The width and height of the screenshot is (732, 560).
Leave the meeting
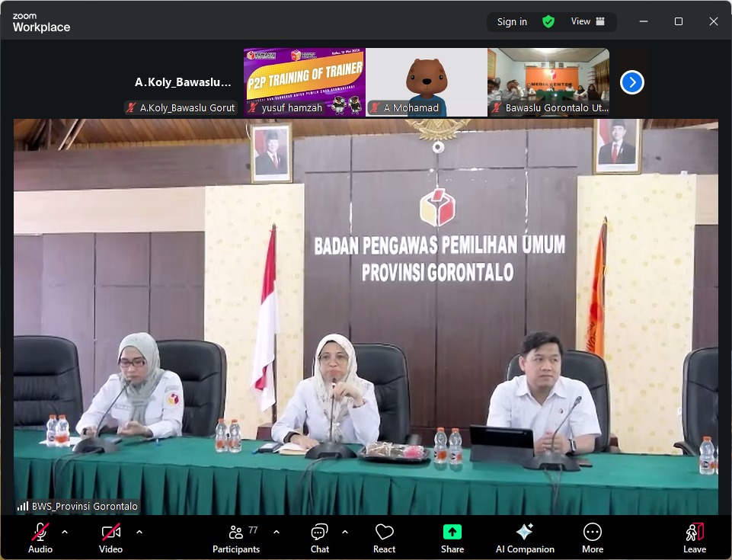point(694,538)
